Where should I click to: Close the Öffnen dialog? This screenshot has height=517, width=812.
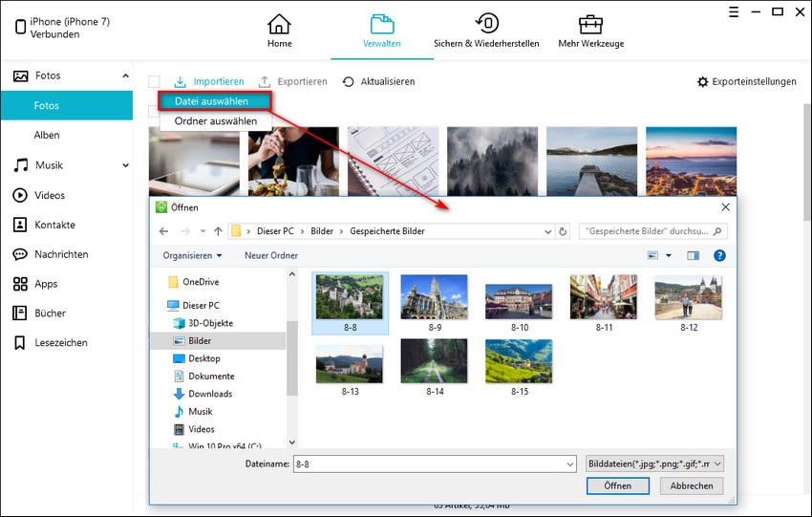(725, 207)
